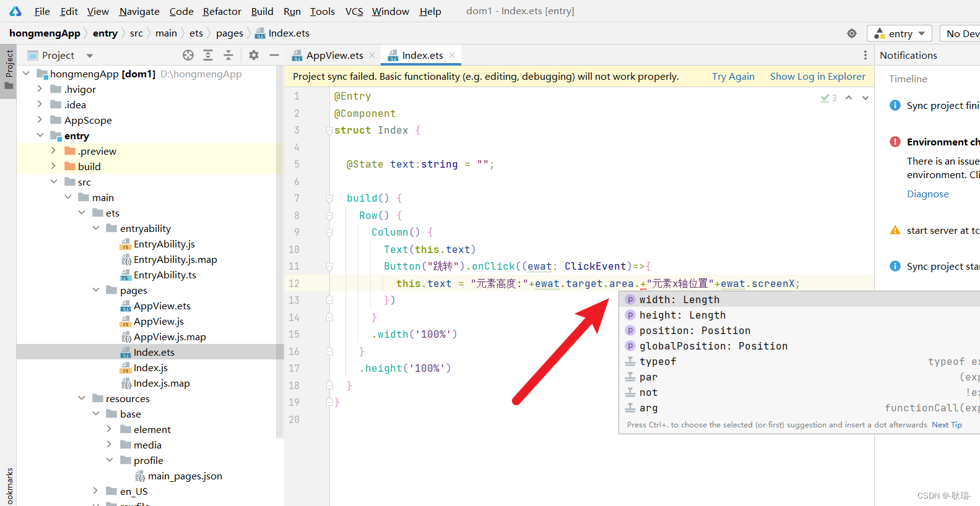
Task: Click the Diagnose link in Notifications
Action: (x=927, y=194)
